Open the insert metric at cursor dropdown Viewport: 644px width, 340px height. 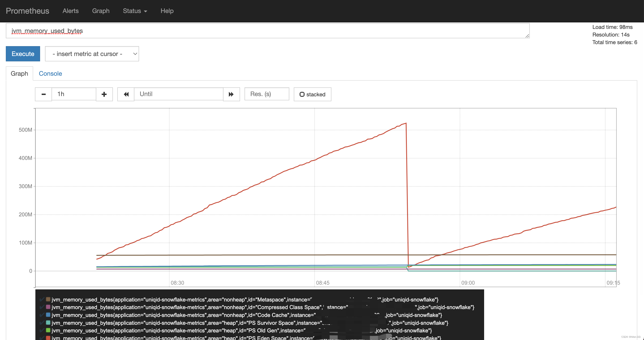click(x=92, y=54)
